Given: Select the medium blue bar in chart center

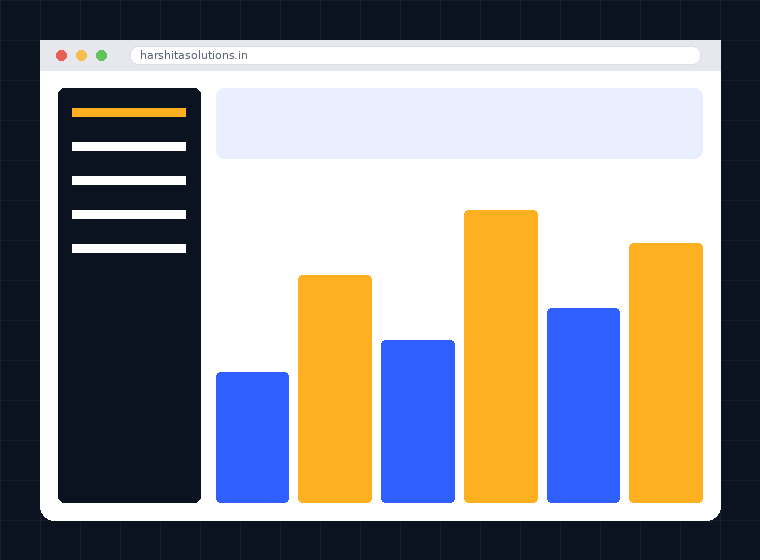Looking at the screenshot, I should [418, 421].
